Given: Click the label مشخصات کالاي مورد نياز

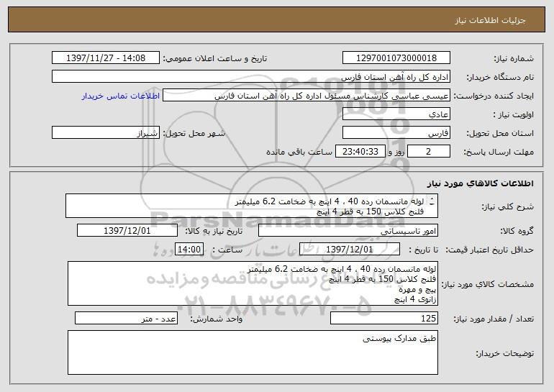Looking at the screenshot, I should pyautogui.click(x=488, y=284).
